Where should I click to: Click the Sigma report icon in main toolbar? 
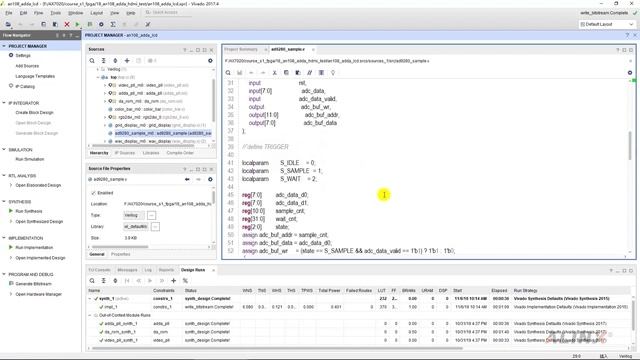113,24
